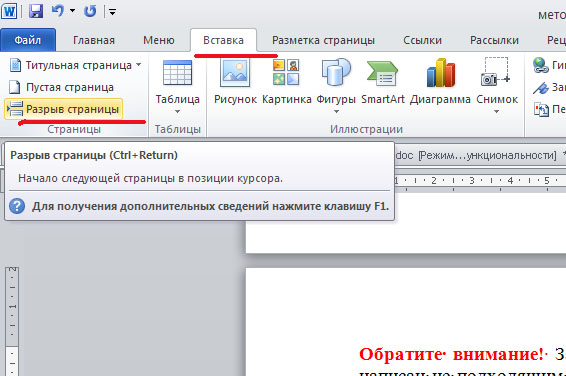The width and height of the screenshot is (566, 376).
Task: Insert a Диаграмма chart
Action: 440,82
